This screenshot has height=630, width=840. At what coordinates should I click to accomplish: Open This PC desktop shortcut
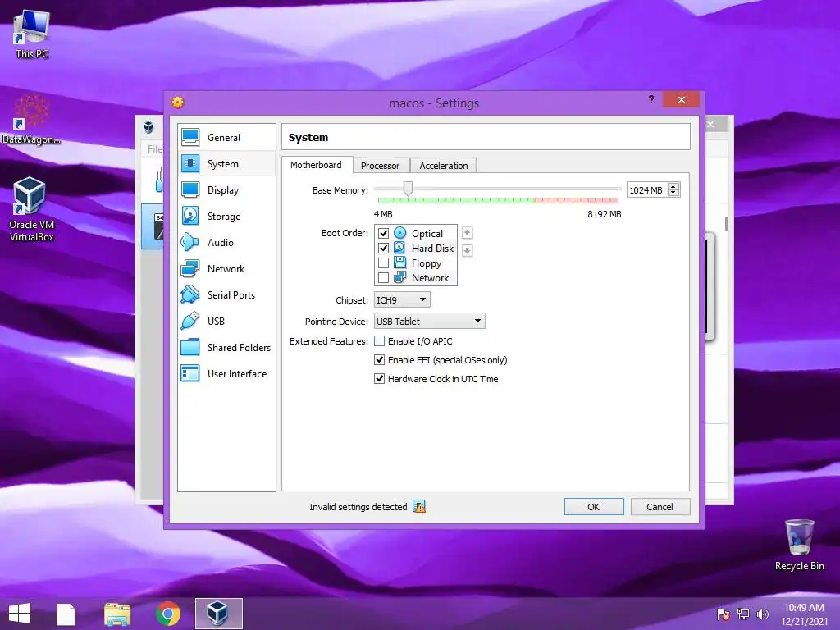[x=31, y=33]
